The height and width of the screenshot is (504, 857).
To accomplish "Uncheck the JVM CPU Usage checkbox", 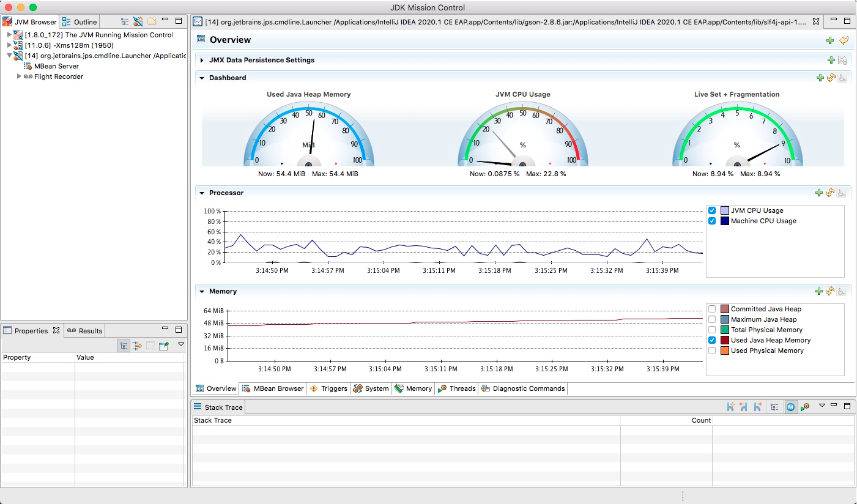I will coord(712,210).
